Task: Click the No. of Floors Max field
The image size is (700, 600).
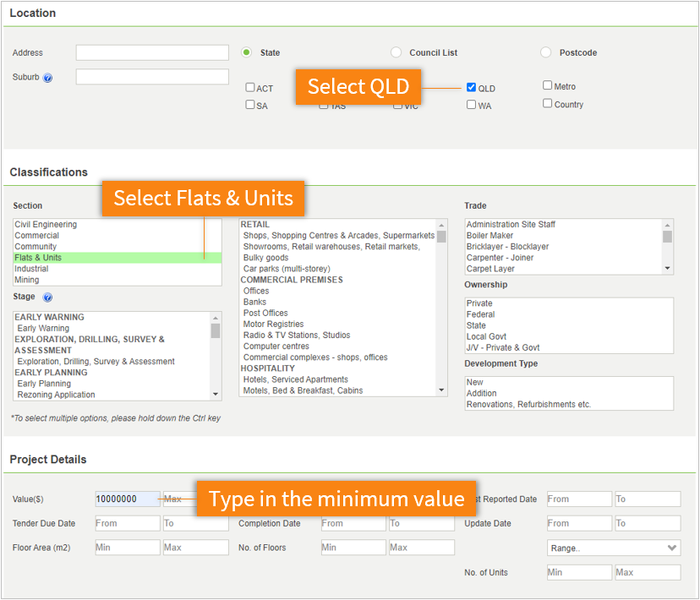Action: coord(422,548)
